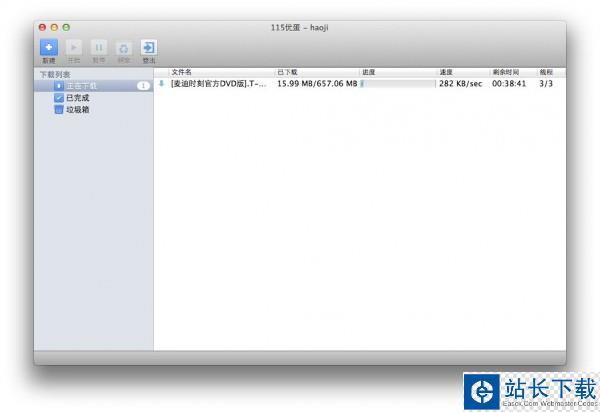The width and height of the screenshot is (600, 412).
Task: Click the download progress bar in the row
Action: (x=396, y=84)
